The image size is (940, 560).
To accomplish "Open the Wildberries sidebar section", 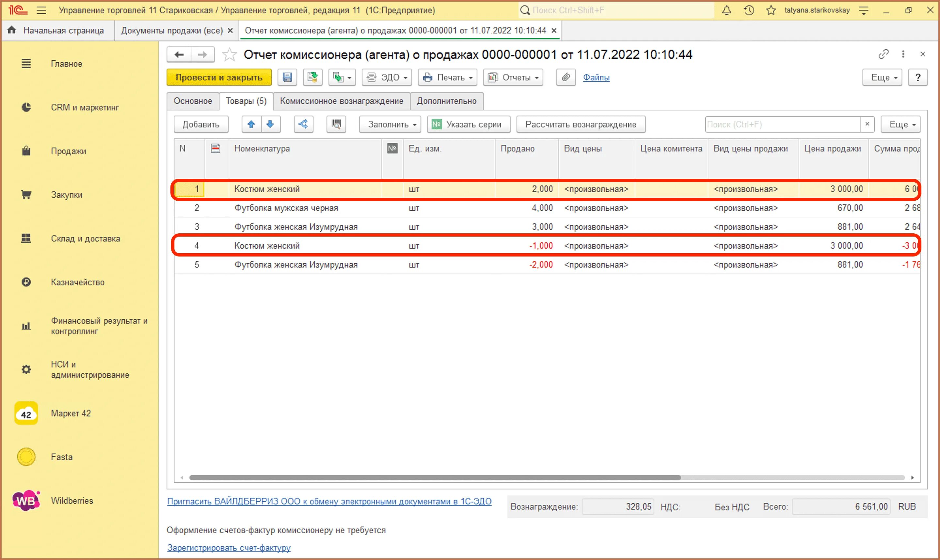I will pos(72,500).
